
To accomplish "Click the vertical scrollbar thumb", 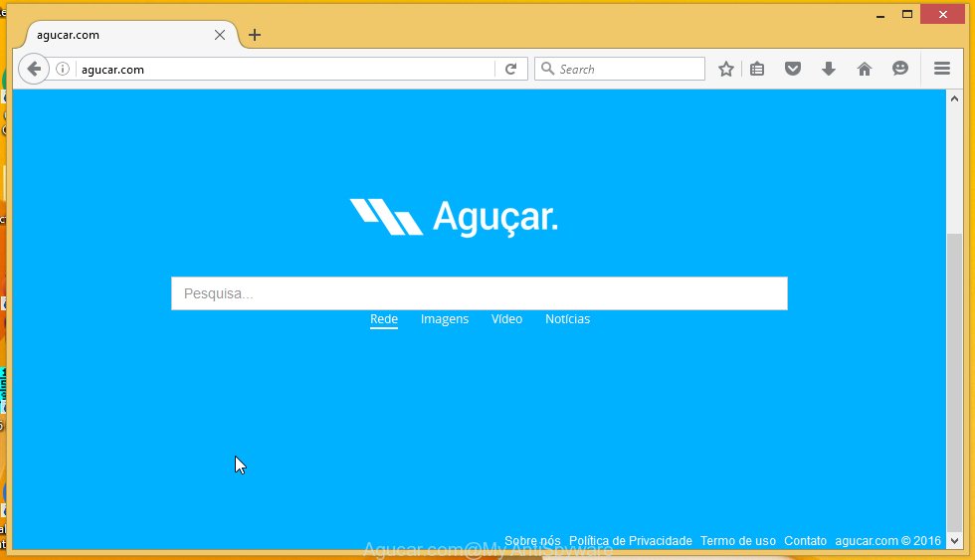I will 954,382.
